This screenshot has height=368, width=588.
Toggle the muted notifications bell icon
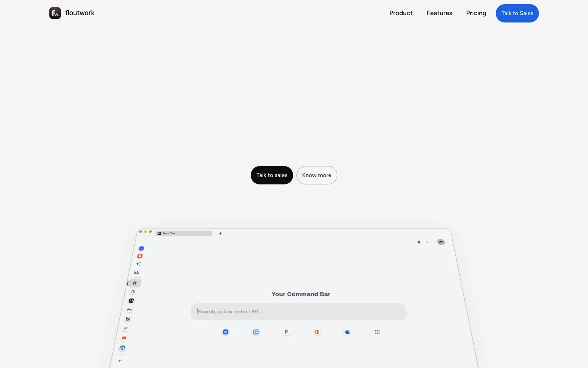click(419, 242)
